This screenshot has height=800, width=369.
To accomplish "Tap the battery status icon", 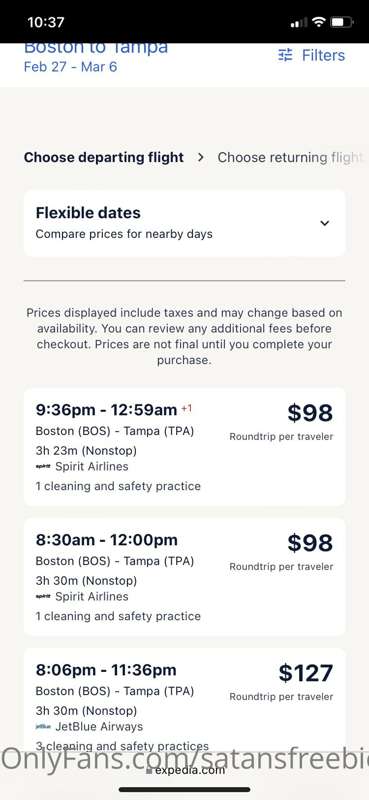I will (341, 22).
